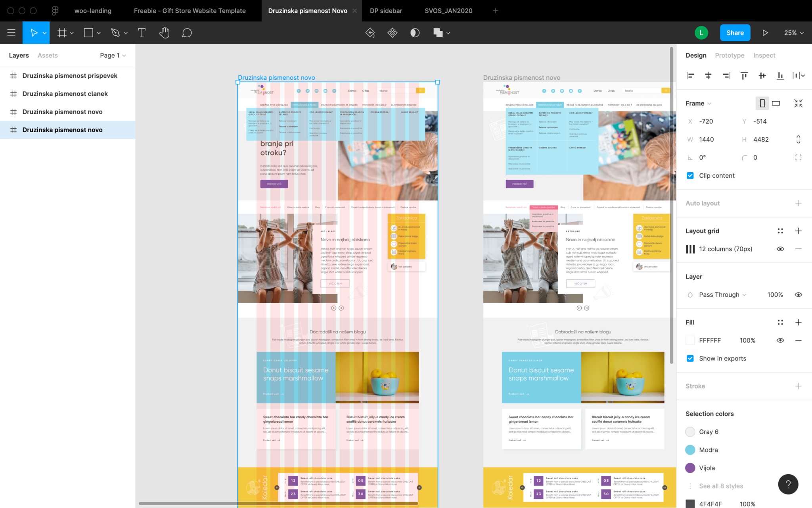Image resolution: width=812 pixels, height=508 pixels.
Task: Switch to Prototype tab in right panel
Action: click(x=730, y=55)
